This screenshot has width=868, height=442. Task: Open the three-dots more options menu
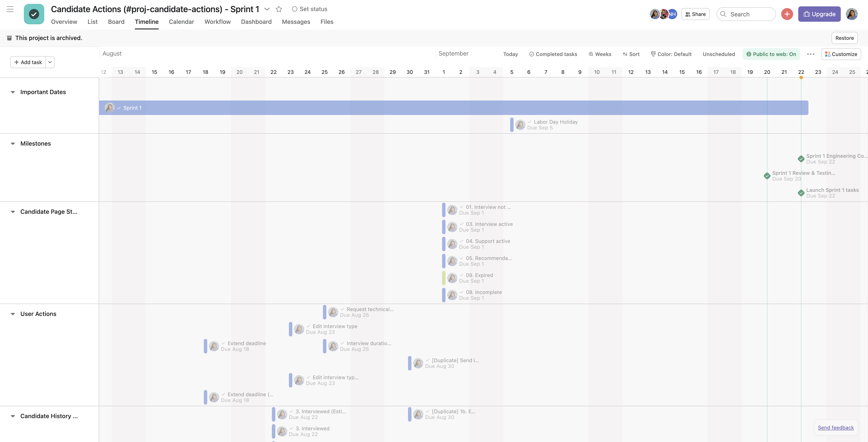point(811,54)
